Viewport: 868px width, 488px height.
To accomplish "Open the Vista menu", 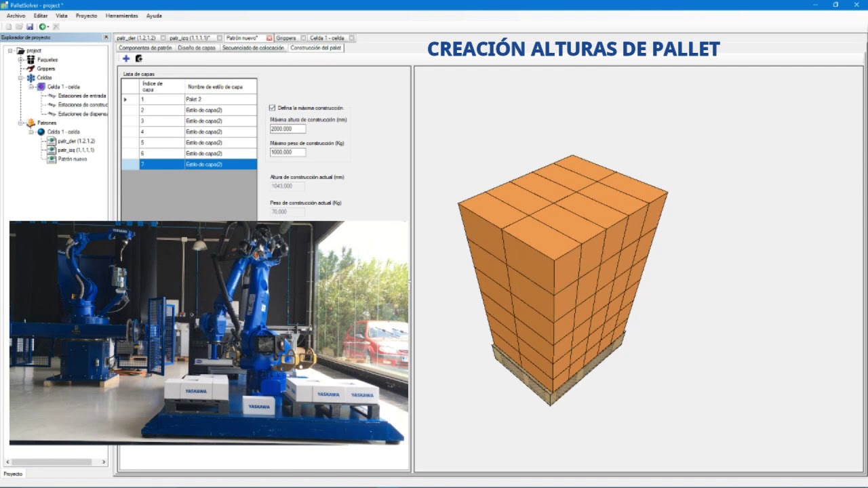I will 62,16.
